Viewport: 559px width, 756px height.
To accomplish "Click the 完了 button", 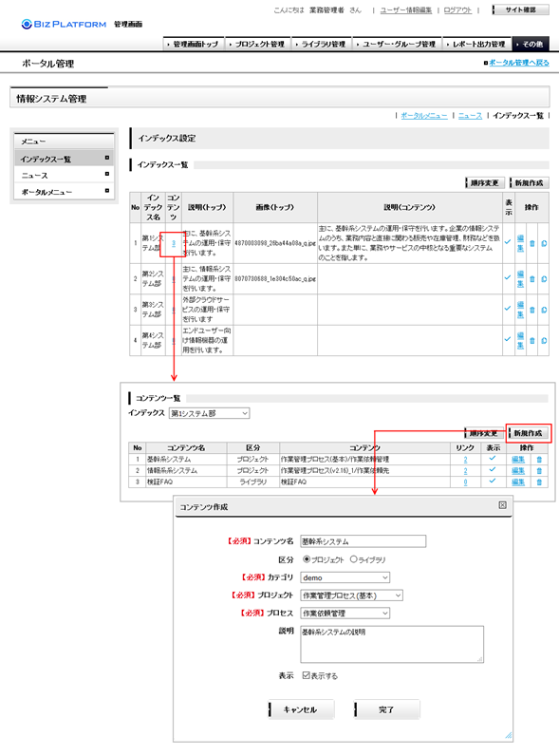I will [x=386, y=709].
